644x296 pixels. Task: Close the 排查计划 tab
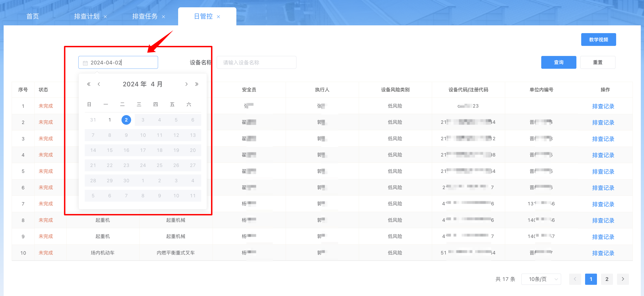tap(105, 17)
